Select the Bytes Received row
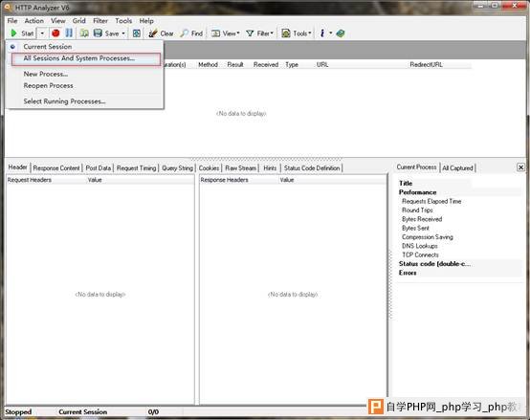This screenshot has height=420, width=530. [x=422, y=219]
